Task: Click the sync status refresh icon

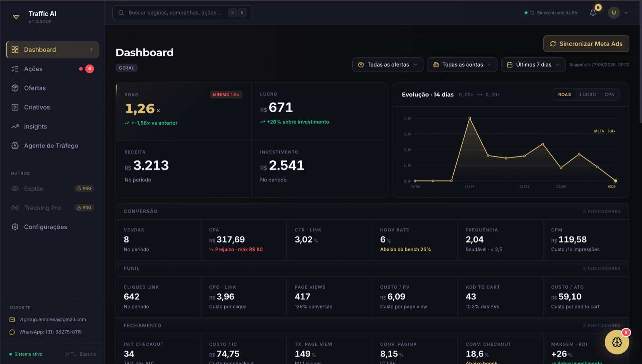Action: 532,13
